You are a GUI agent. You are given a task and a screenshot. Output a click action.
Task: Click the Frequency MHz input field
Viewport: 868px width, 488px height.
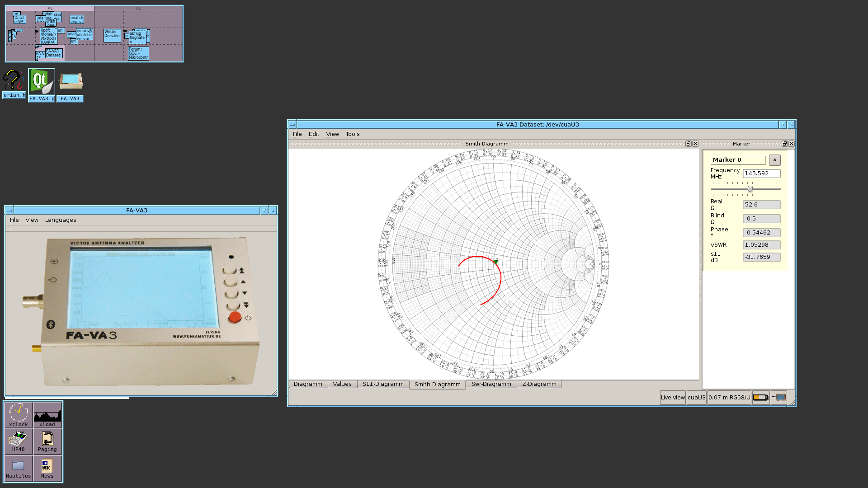point(761,174)
